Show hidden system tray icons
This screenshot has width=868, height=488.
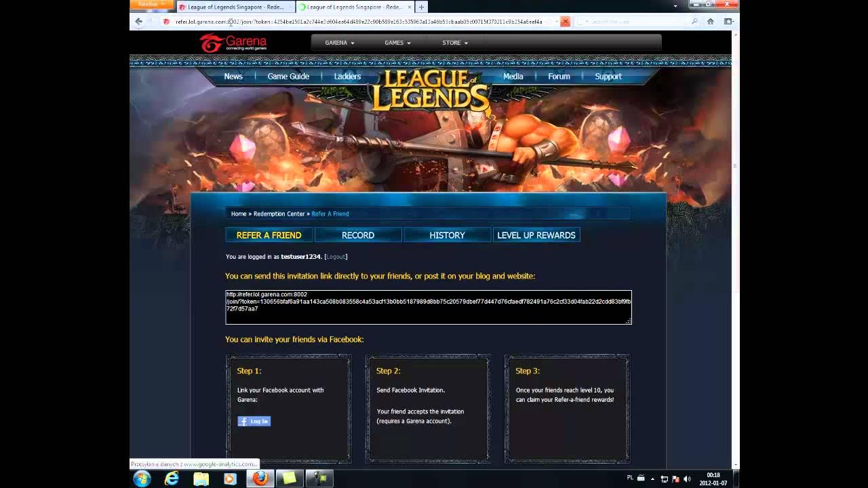pyautogui.click(x=653, y=479)
